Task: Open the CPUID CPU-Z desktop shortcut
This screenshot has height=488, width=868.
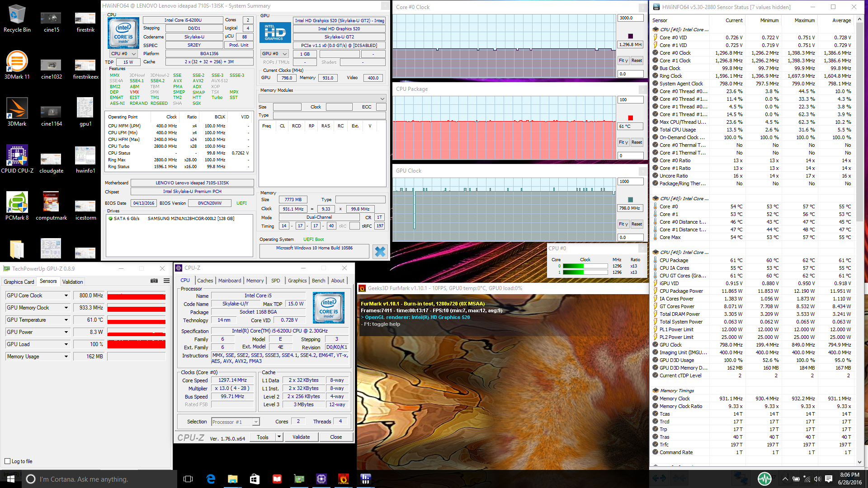Action: pyautogui.click(x=17, y=159)
